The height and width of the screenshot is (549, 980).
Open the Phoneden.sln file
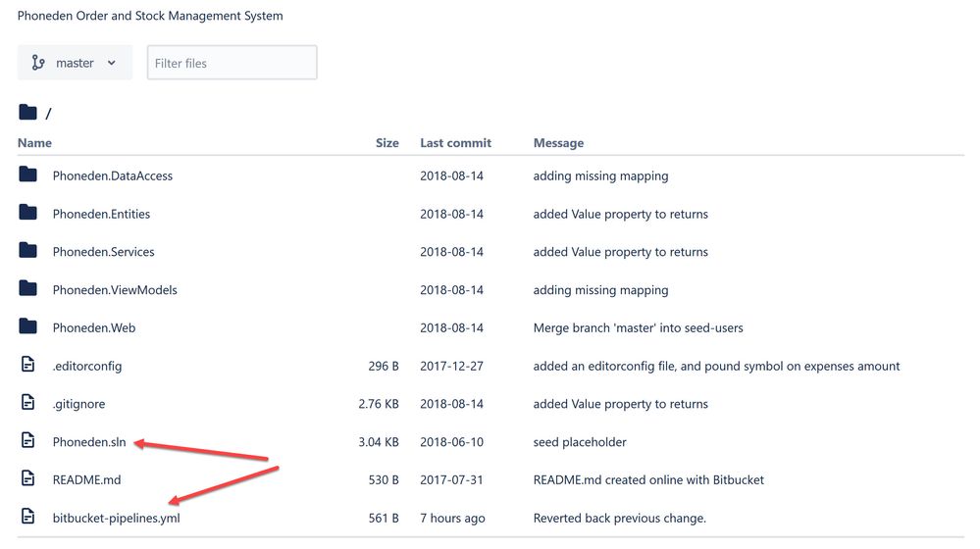(89, 442)
